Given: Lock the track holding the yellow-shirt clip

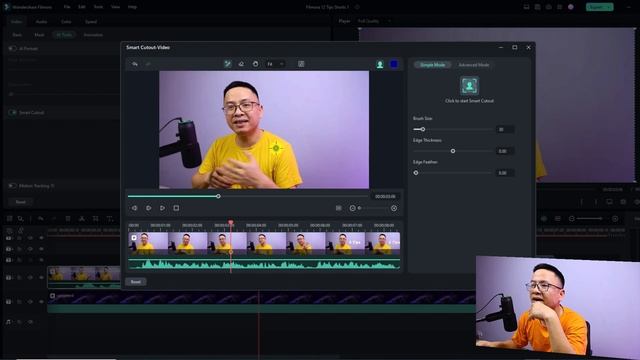Looking at the screenshot, I should 19,278.
